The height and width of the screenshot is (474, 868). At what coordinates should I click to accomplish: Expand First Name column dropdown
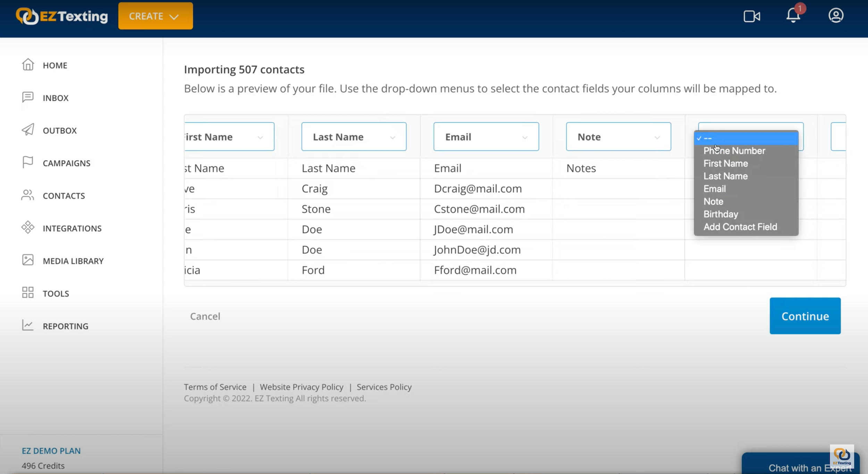261,137
